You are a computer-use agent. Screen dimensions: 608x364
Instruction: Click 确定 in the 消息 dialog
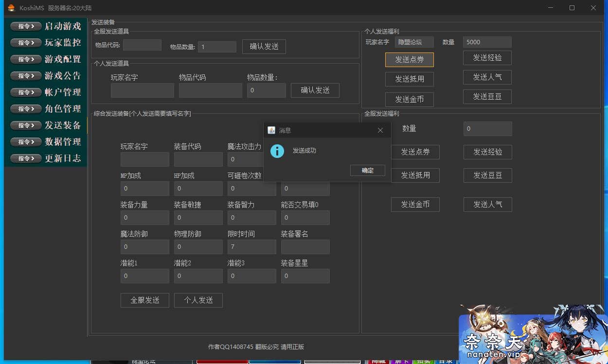pos(368,171)
